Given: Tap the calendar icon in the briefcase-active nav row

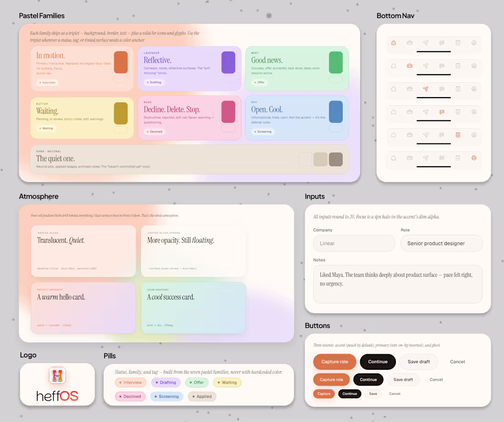Looking at the screenshot, I should coord(458,66).
